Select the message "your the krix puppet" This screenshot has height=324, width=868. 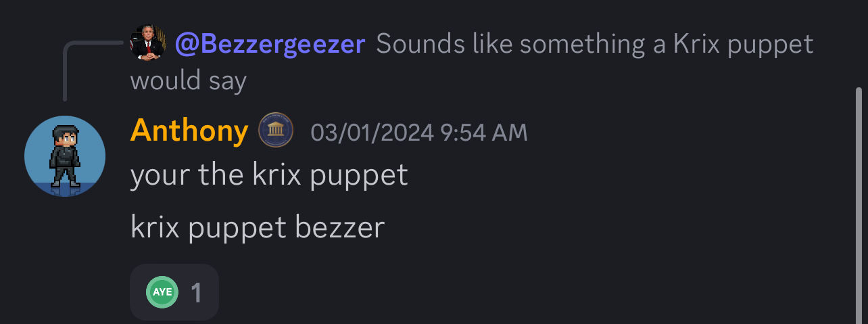point(269,176)
